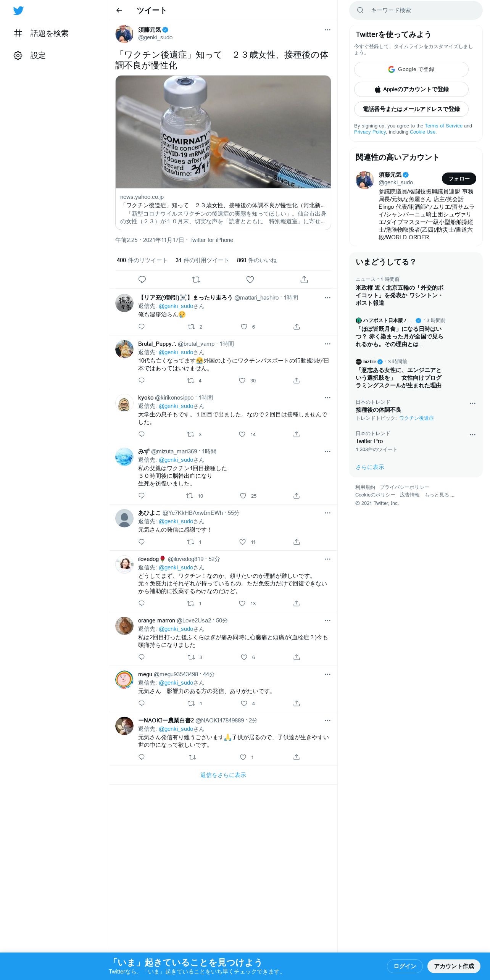Share the main tweet via share icon

(x=304, y=280)
